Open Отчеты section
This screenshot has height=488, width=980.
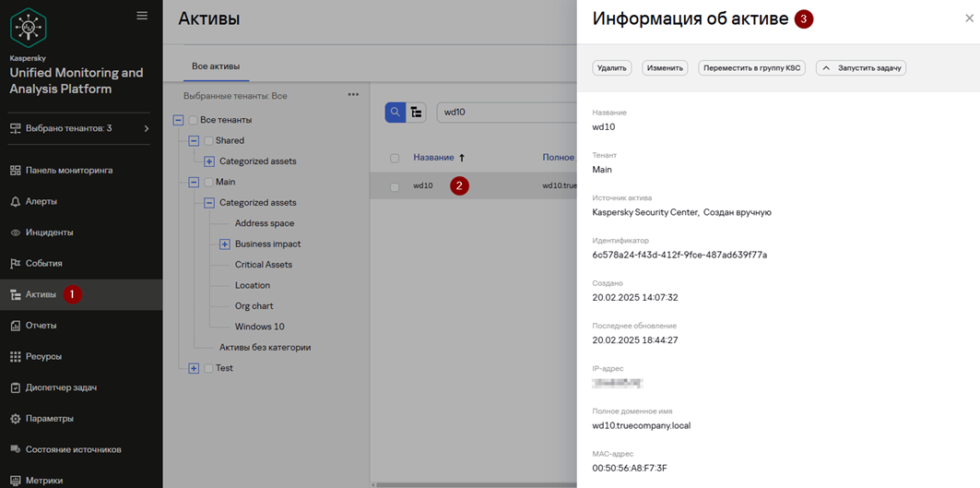pyautogui.click(x=41, y=326)
